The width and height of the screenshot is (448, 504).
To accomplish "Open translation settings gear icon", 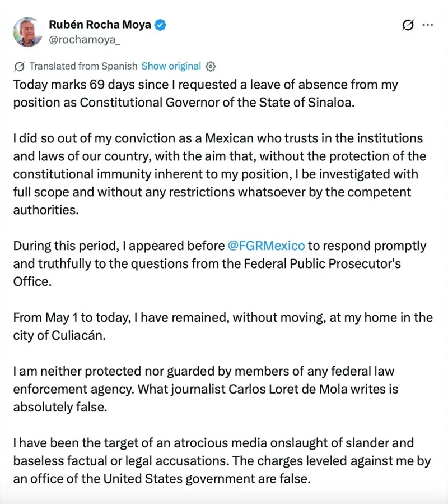I will click(211, 66).
